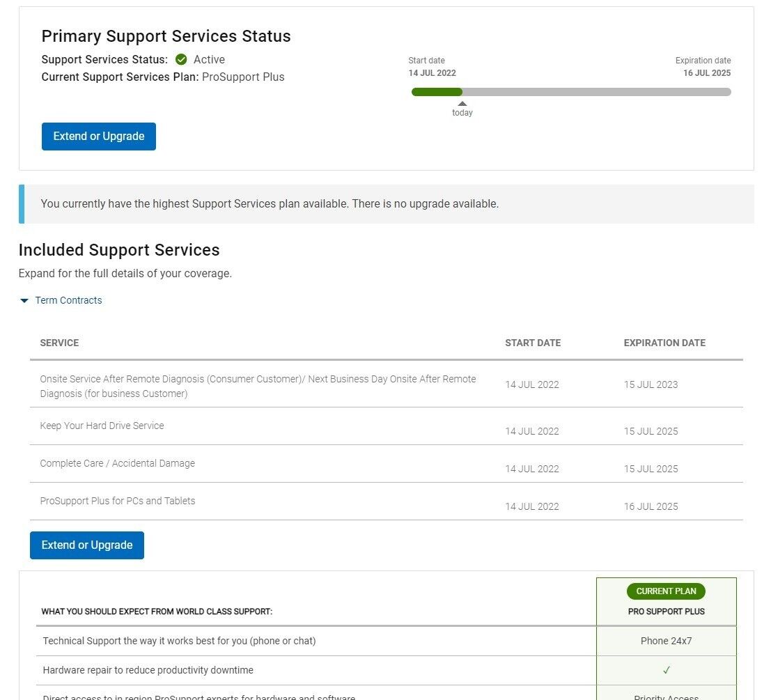Viewport: 771px width, 700px height.
Task: Collapse Term Contracts using the triangle arrow
Action: (24, 301)
